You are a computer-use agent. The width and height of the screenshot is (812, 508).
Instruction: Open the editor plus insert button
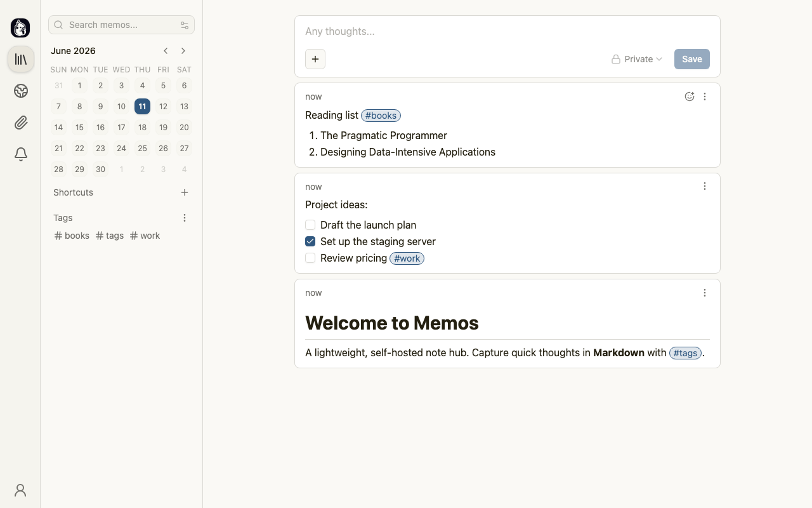315,59
